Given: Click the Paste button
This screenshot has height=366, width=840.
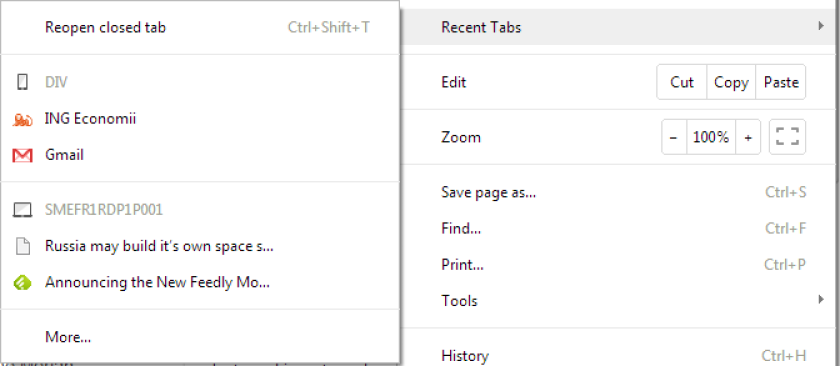Looking at the screenshot, I should click(781, 82).
